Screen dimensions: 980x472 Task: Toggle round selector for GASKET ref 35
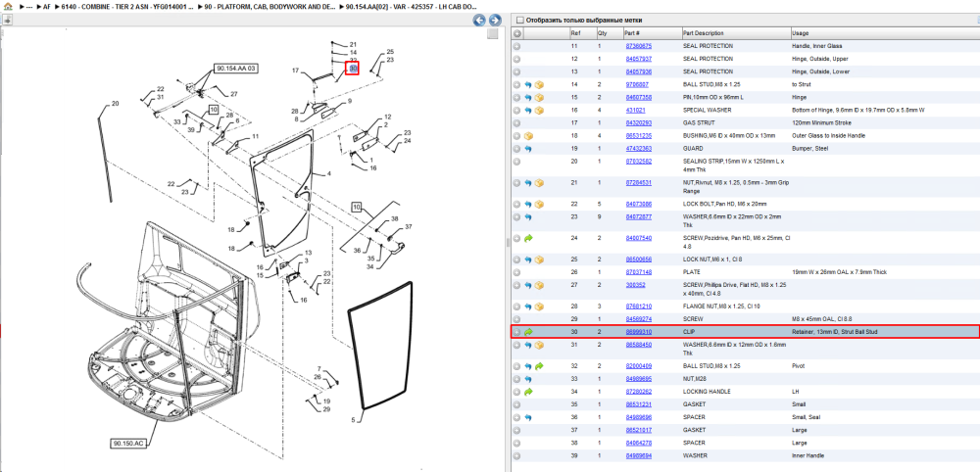click(x=516, y=404)
